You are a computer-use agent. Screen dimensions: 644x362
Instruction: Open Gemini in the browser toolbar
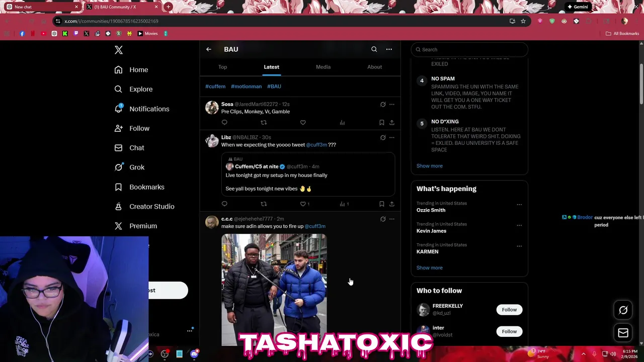(x=578, y=7)
